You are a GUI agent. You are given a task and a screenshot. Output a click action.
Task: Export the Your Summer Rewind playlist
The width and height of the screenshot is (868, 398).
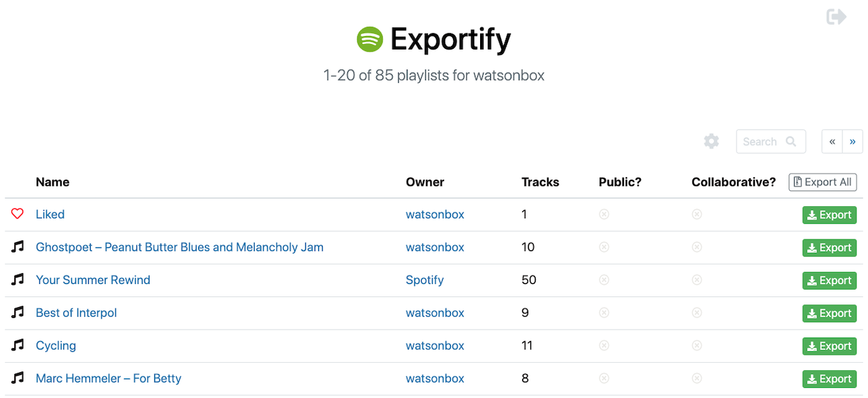point(829,281)
